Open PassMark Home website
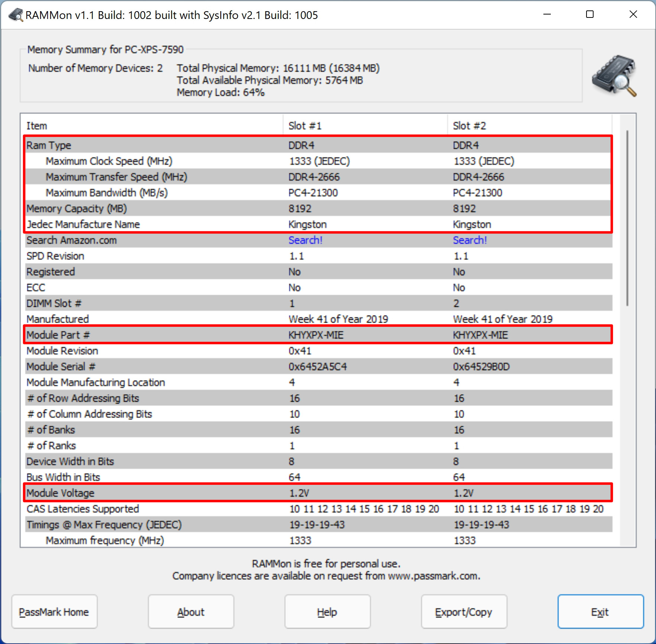Image resolution: width=656 pixels, height=644 pixels. pyautogui.click(x=54, y=612)
